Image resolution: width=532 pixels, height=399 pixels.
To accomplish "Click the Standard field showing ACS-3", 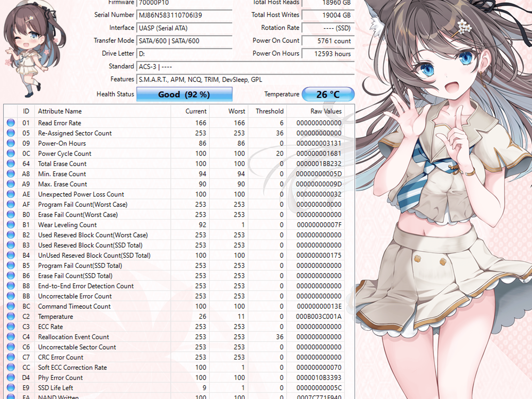I will tap(245, 66).
